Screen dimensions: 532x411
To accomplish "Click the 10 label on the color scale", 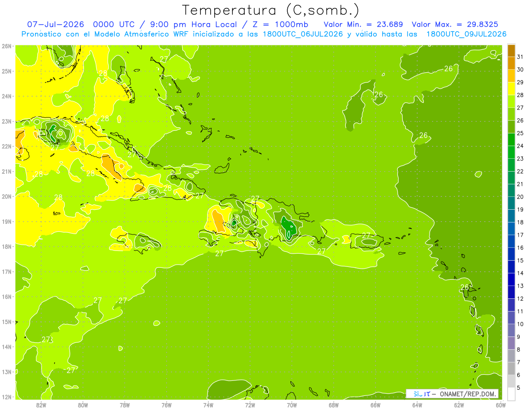I will coord(520,324).
